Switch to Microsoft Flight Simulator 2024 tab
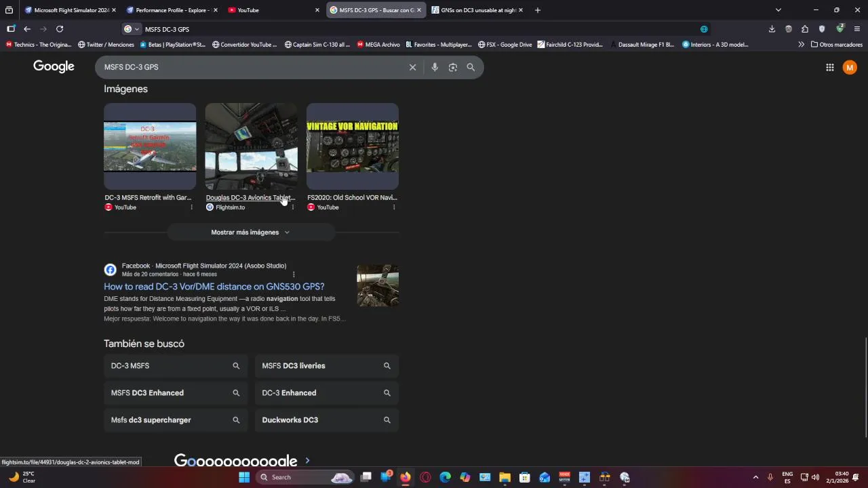The height and width of the screenshot is (488, 868). tap(71, 10)
